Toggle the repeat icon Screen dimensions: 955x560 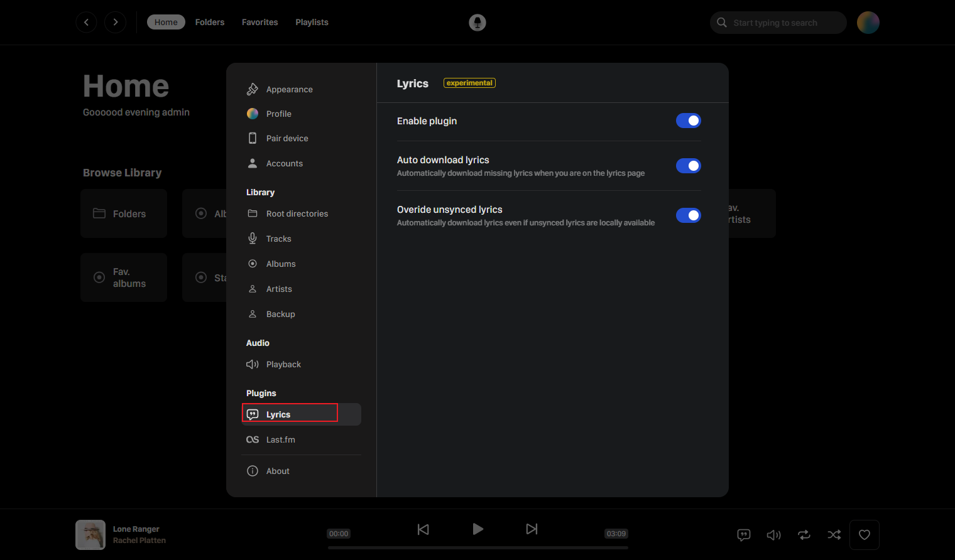(804, 535)
